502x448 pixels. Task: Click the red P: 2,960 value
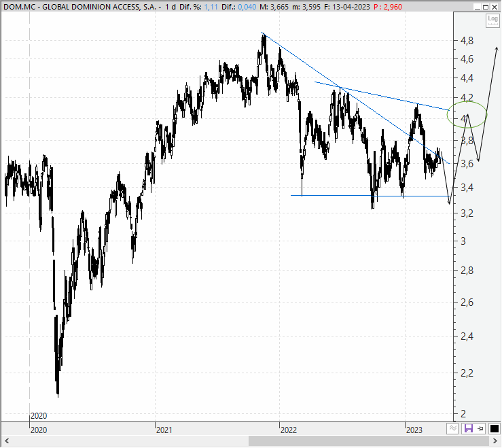coord(388,7)
